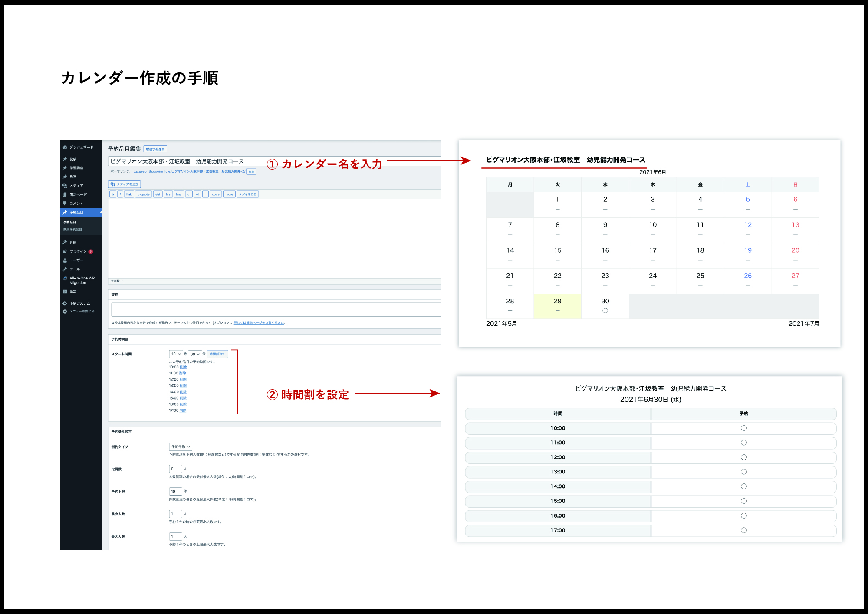The image size is (868, 614).
Task: Click the available circle on June 30
Action: click(x=605, y=311)
